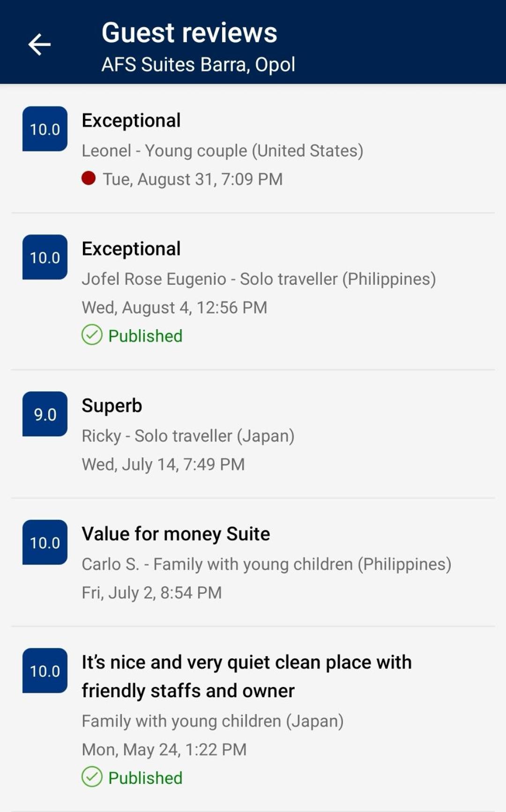Tap the back arrow icon
506x812 pixels.
coord(39,44)
